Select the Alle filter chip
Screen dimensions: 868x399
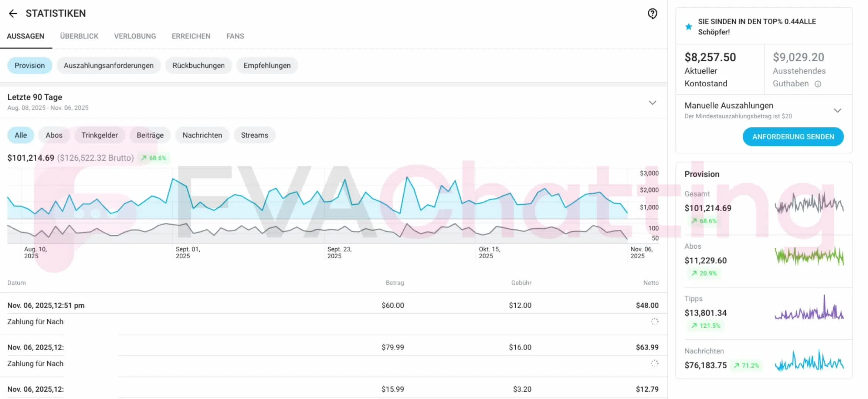21,135
